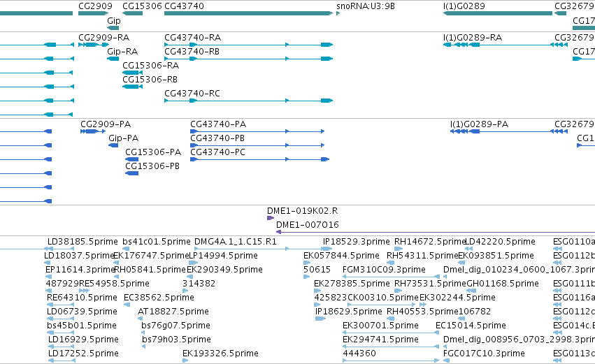Click the CG15306-RA transcript label
Image resolution: width=595 pixels, height=364 pixels.
(150, 66)
